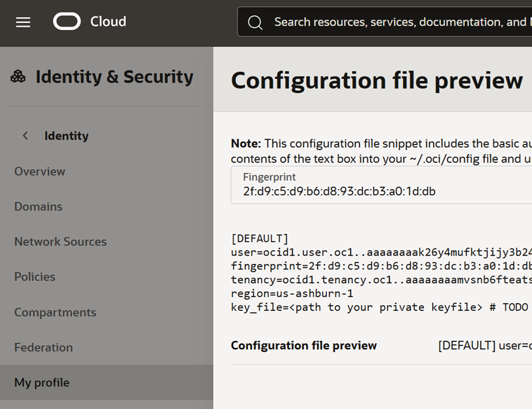
Task: Open Overview in the sidebar
Action: (x=39, y=171)
